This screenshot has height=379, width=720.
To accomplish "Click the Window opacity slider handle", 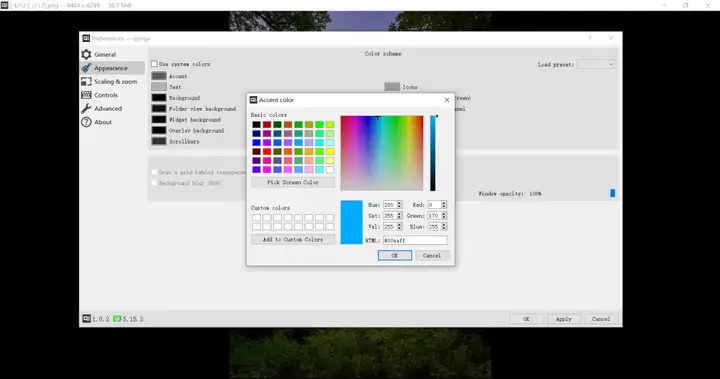I will pos(613,193).
